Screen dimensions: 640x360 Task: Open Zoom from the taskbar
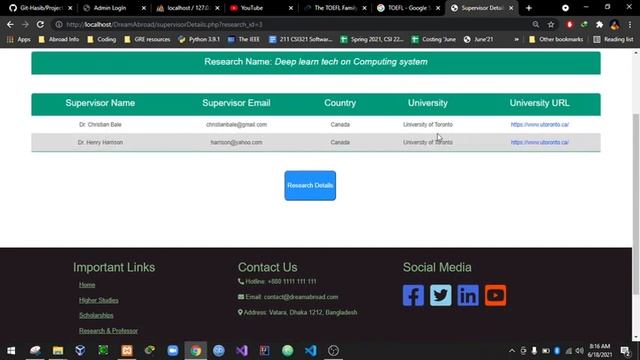pyautogui.click(x=173, y=351)
